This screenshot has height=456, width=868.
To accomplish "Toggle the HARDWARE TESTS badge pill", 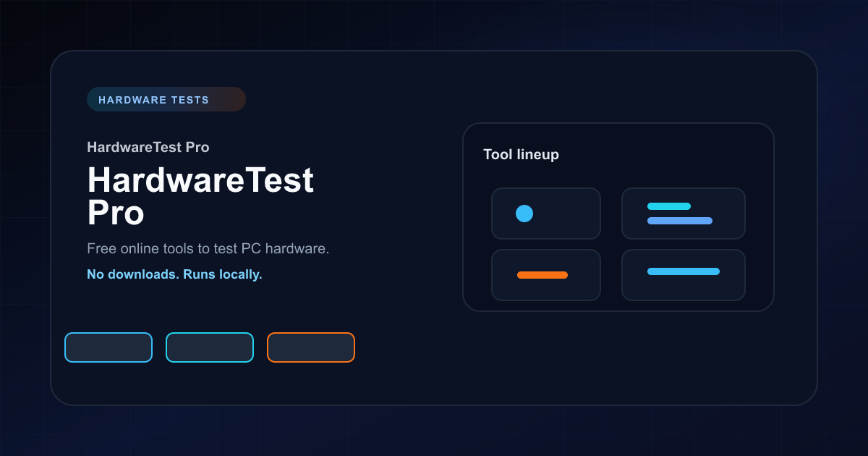I will tap(166, 99).
